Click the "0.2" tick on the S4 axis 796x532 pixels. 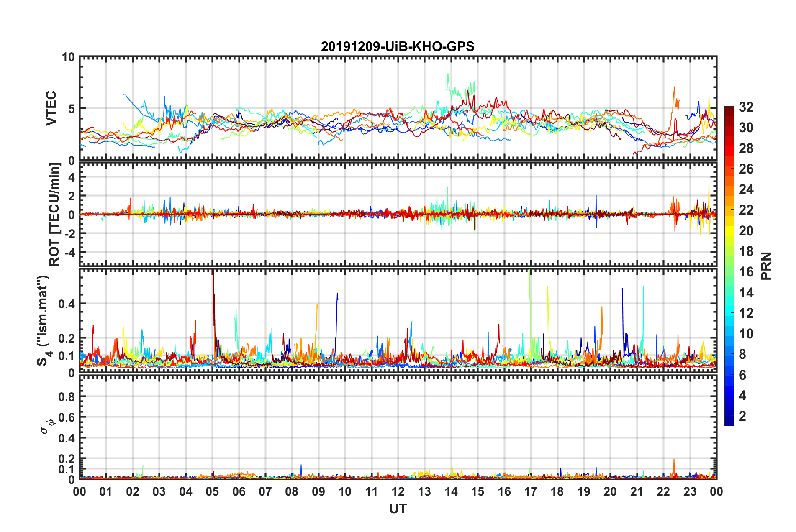pyautogui.click(x=67, y=338)
